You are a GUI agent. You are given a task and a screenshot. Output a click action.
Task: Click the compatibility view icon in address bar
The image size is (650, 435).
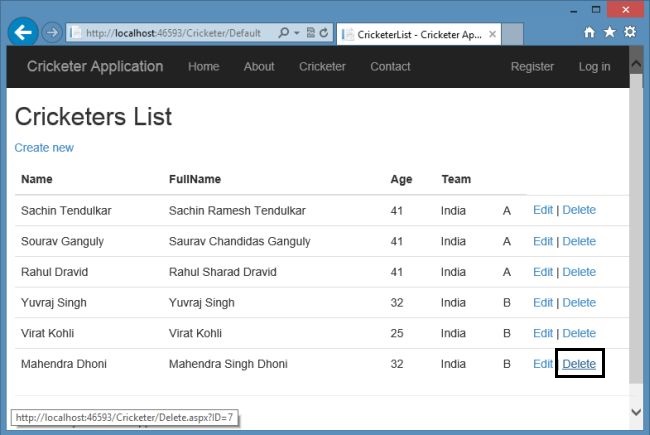310,32
